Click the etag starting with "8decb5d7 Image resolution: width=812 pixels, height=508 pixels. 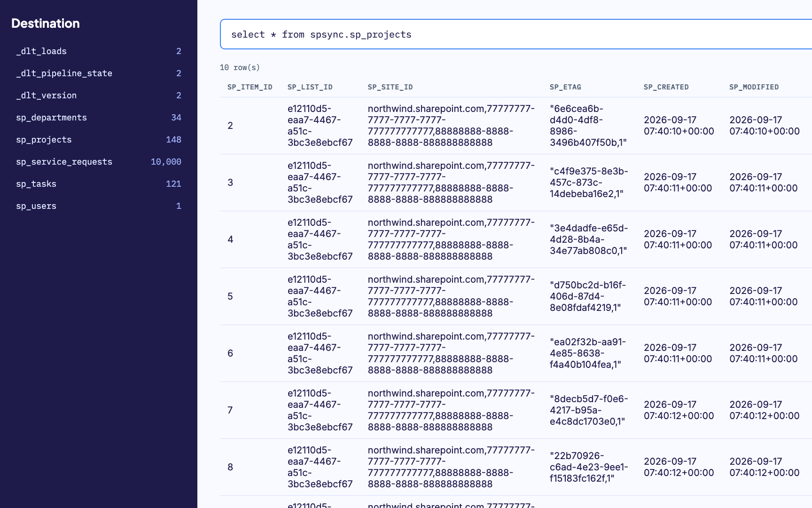(589, 410)
